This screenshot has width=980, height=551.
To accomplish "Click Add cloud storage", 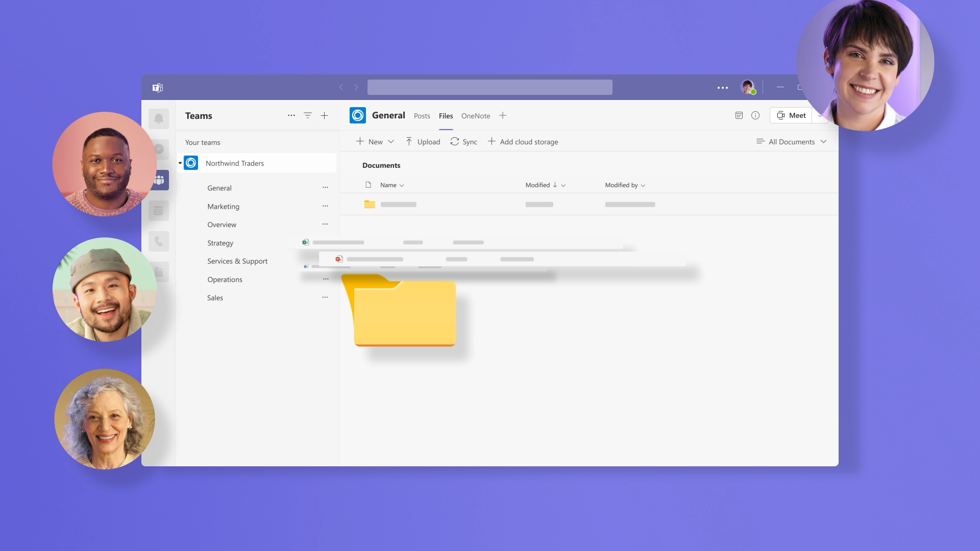I will (523, 142).
